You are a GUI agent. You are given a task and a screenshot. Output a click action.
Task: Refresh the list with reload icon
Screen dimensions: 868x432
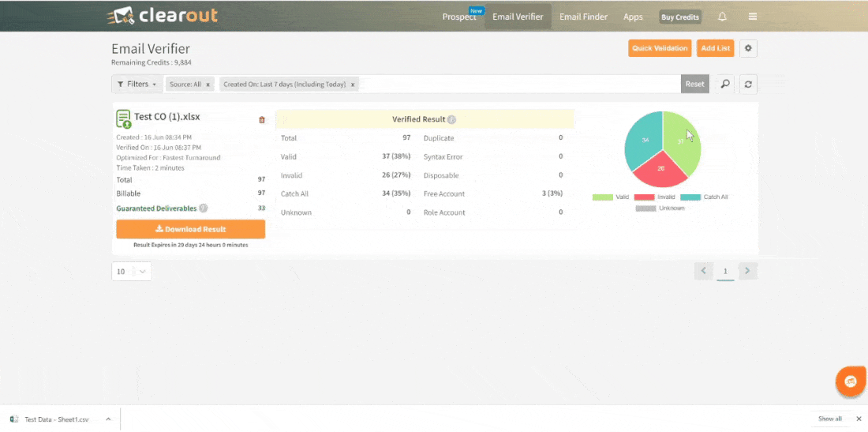pyautogui.click(x=748, y=84)
